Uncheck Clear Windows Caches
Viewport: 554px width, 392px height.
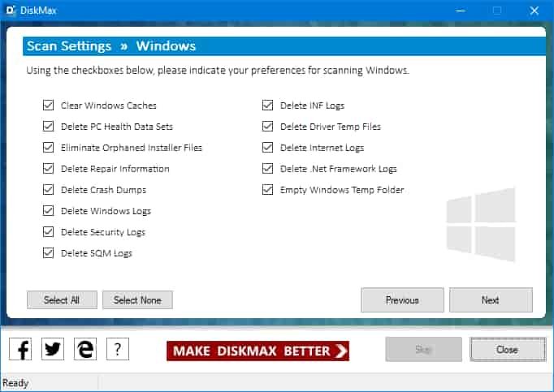(x=48, y=106)
